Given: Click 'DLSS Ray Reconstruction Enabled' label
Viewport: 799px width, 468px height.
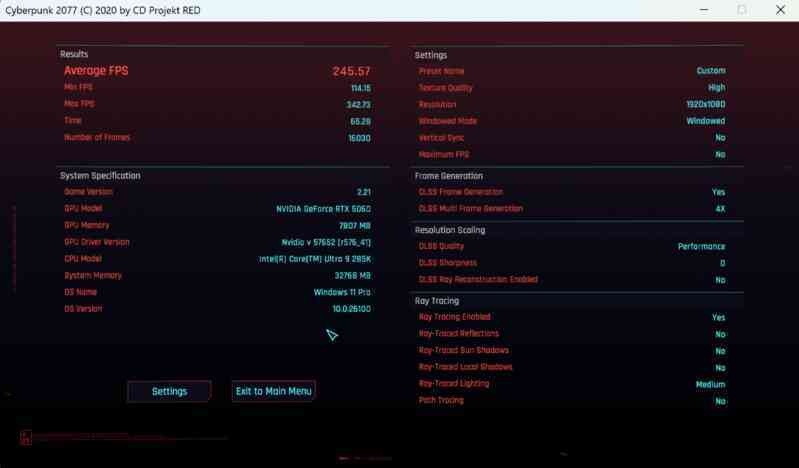Looking at the screenshot, I should click(x=478, y=279).
